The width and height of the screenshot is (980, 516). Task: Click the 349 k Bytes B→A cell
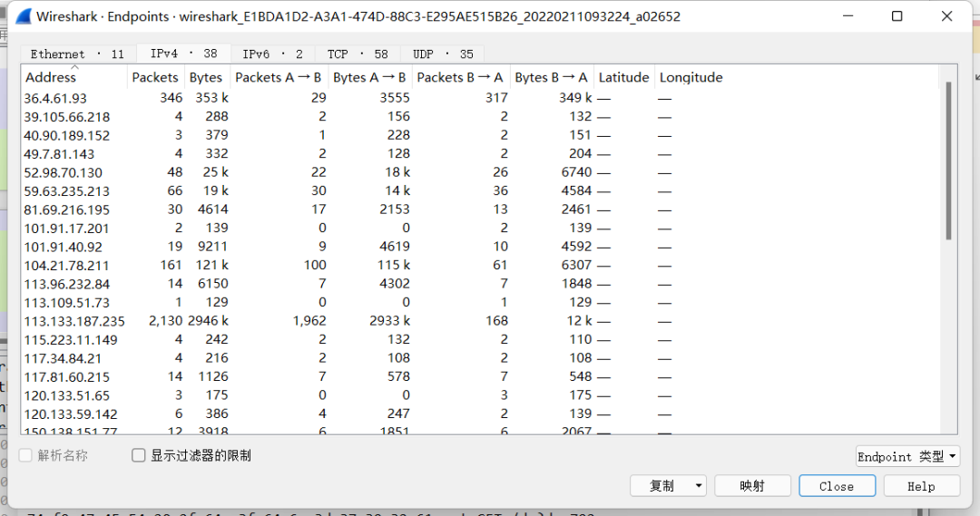[575, 98]
